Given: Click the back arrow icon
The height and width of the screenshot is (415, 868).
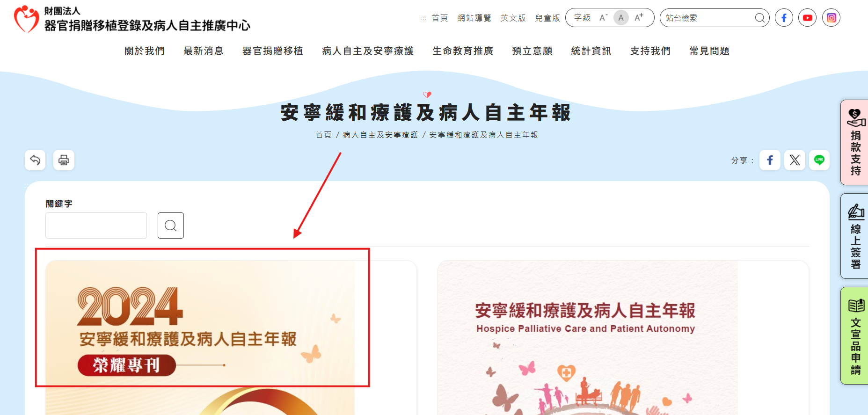Looking at the screenshot, I should coord(35,160).
